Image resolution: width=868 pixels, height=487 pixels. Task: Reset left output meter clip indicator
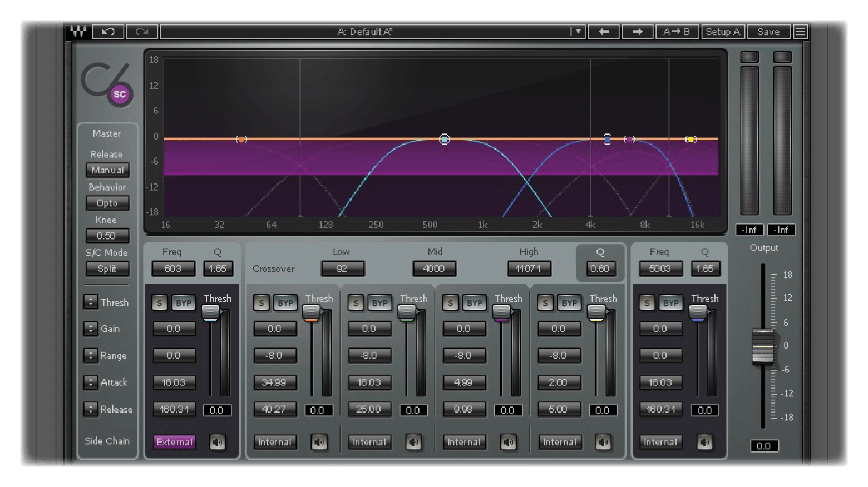749,57
